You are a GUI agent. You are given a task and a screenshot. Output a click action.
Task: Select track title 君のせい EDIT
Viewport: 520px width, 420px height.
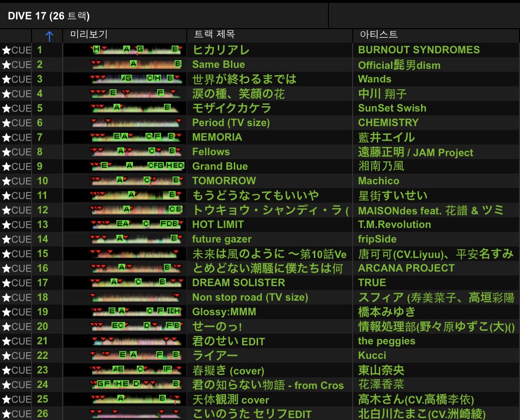(228, 341)
